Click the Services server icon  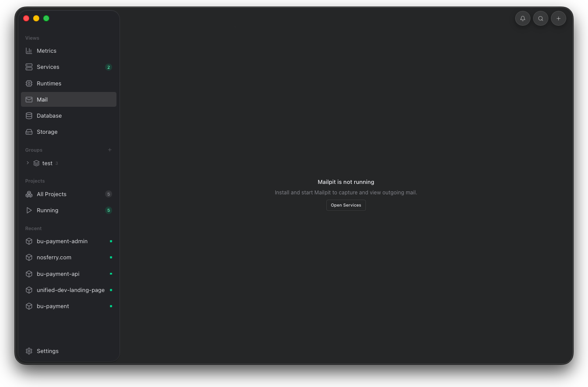[29, 67]
